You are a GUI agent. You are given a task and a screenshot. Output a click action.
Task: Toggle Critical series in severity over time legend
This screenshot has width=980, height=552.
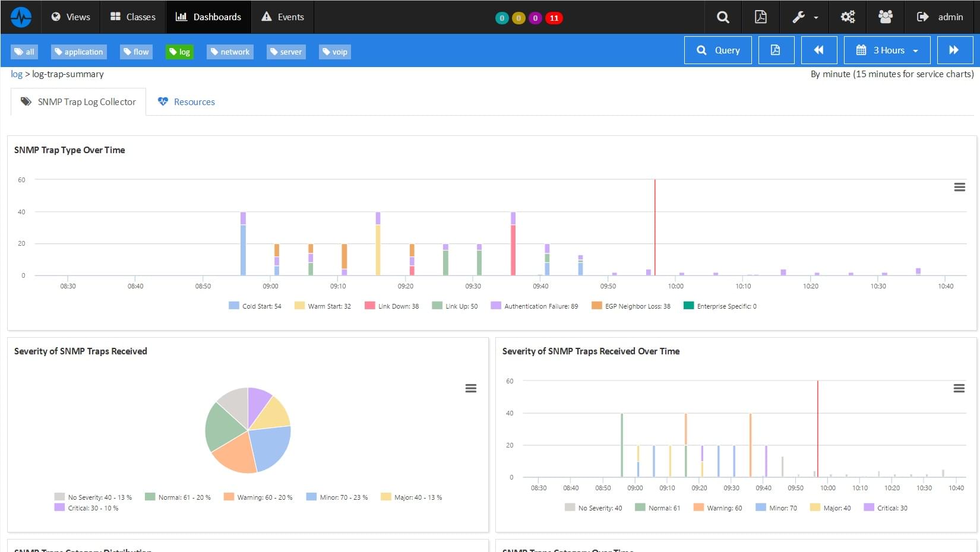point(886,508)
